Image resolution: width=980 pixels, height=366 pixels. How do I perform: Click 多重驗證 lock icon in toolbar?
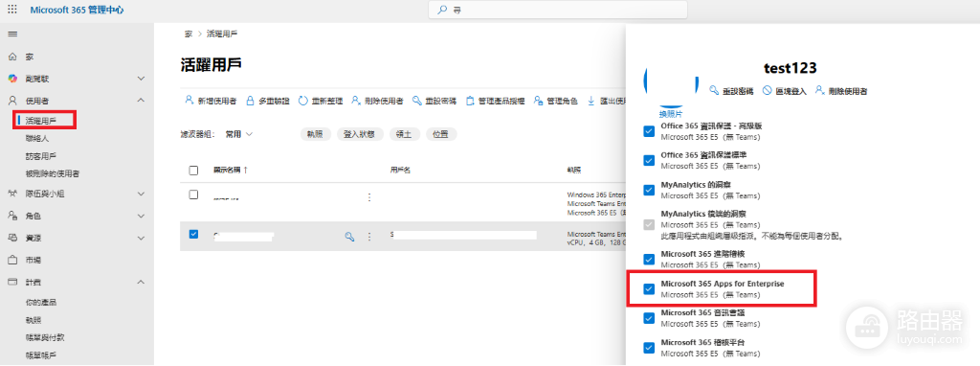[250, 101]
